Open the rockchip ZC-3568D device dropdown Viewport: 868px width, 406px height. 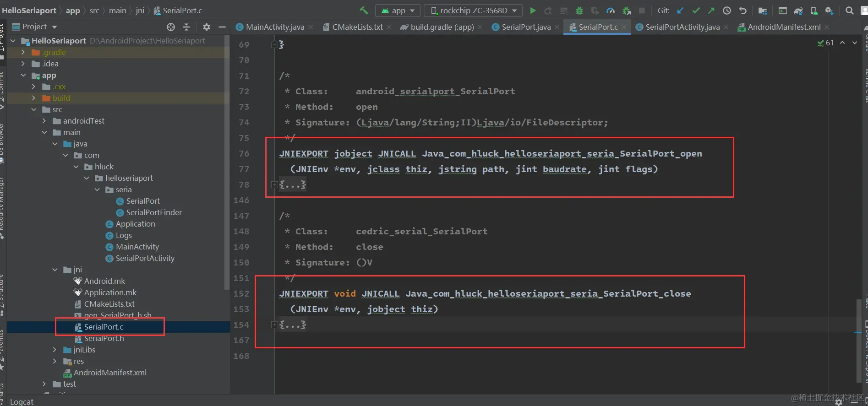[x=473, y=10]
